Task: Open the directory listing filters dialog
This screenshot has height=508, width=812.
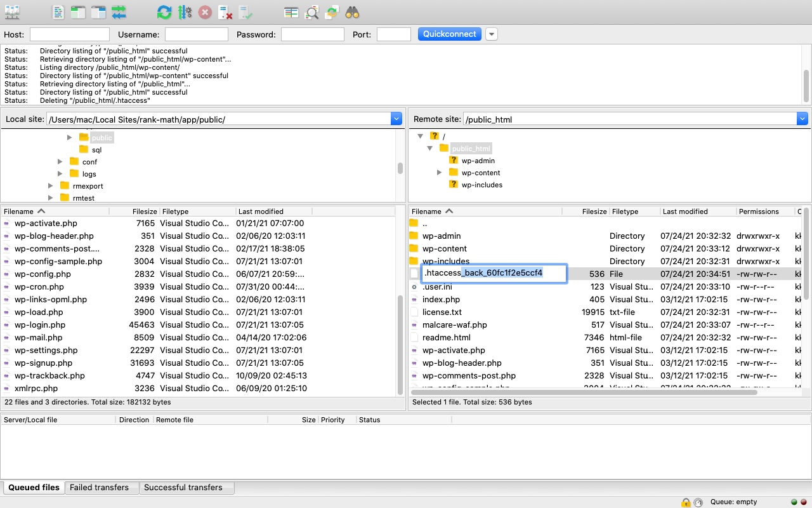Action: click(x=291, y=11)
